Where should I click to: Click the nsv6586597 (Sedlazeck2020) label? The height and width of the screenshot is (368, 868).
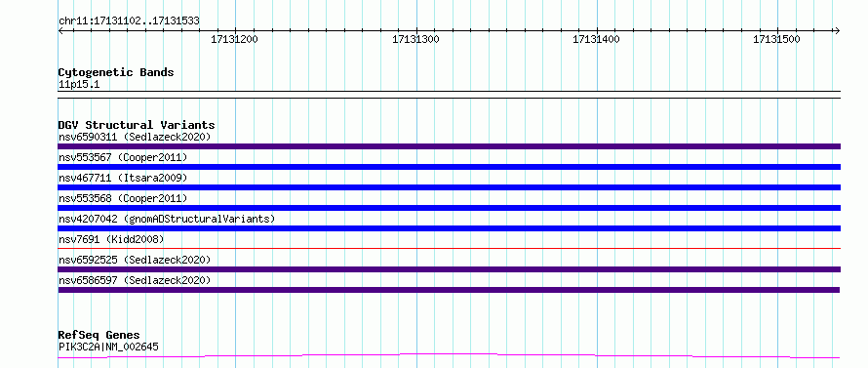[135, 280]
